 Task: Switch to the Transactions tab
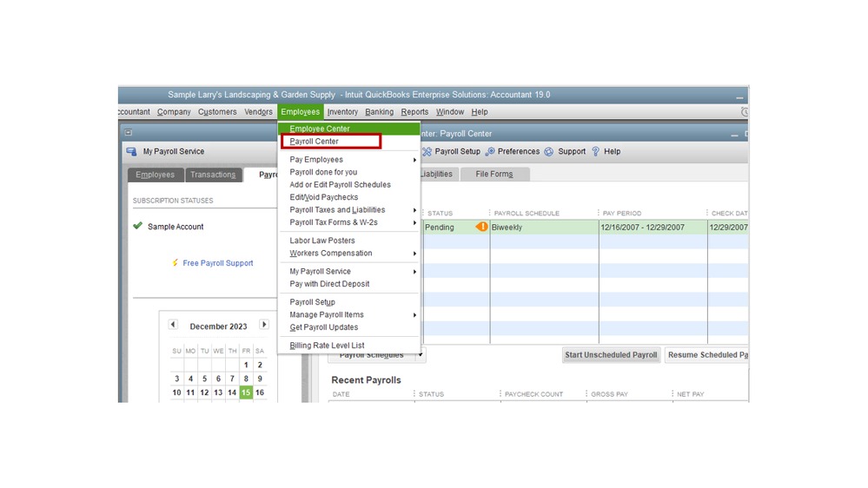click(213, 175)
